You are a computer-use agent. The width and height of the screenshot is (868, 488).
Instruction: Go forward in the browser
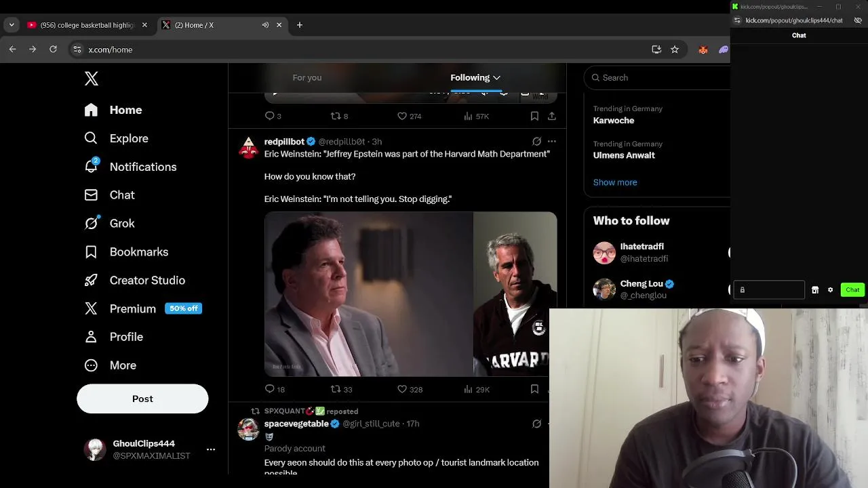tap(33, 49)
